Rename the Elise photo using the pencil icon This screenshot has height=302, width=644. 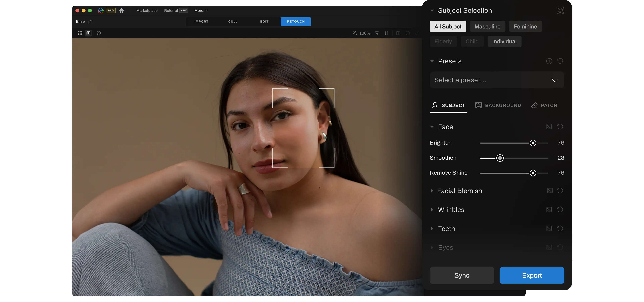[90, 21]
